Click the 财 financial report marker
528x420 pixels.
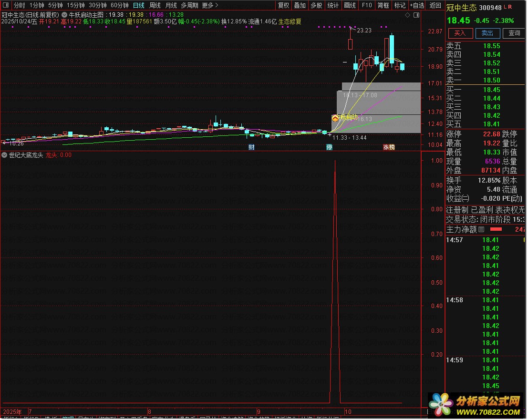251,147
